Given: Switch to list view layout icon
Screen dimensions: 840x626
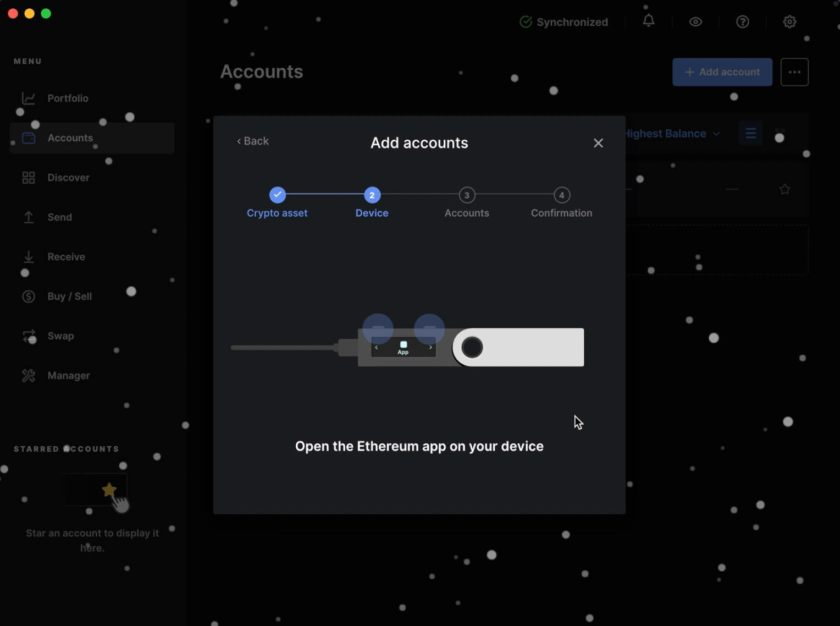Looking at the screenshot, I should point(750,134).
